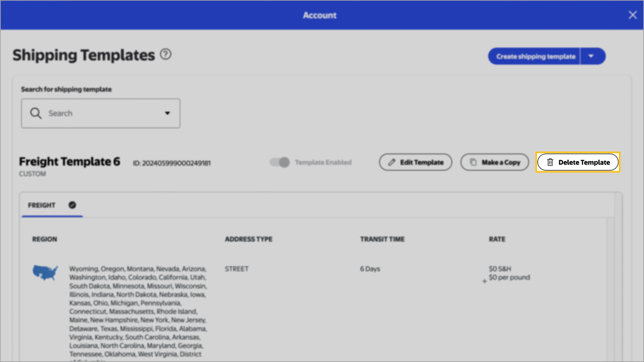The image size is (644, 362).
Task: Click the Freight checkmark badge icon
Action: pos(72,205)
